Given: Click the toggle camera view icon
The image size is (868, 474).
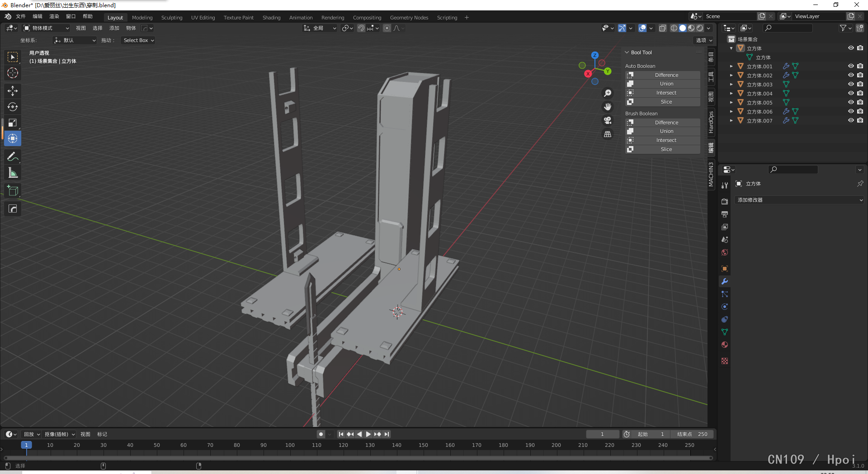Looking at the screenshot, I should pyautogui.click(x=608, y=120).
